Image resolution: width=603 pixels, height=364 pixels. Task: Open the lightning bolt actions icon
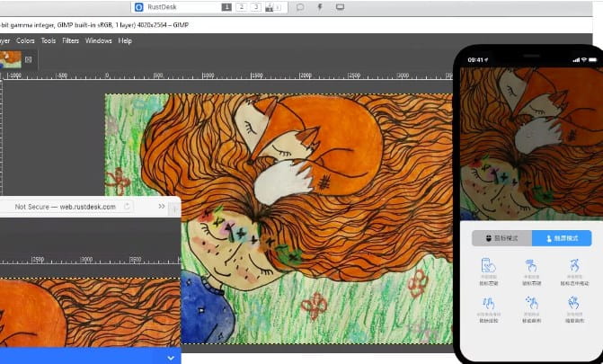(x=320, y=7)
